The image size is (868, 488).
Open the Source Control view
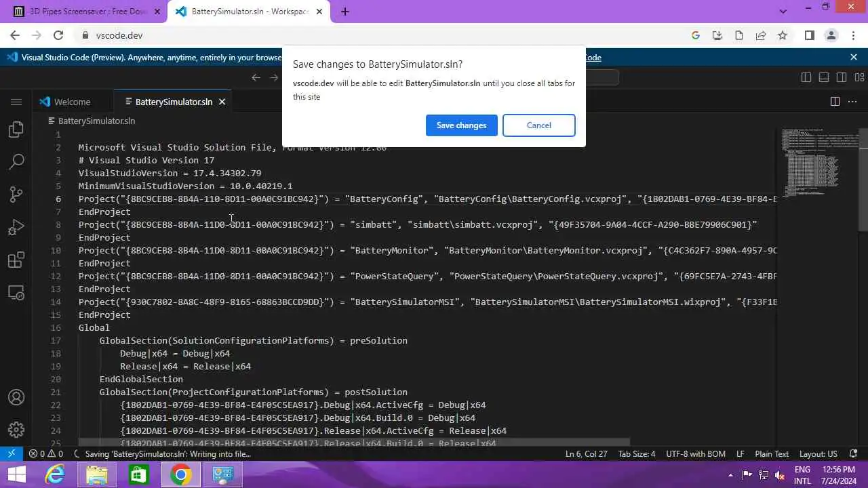tap(16, 195)
